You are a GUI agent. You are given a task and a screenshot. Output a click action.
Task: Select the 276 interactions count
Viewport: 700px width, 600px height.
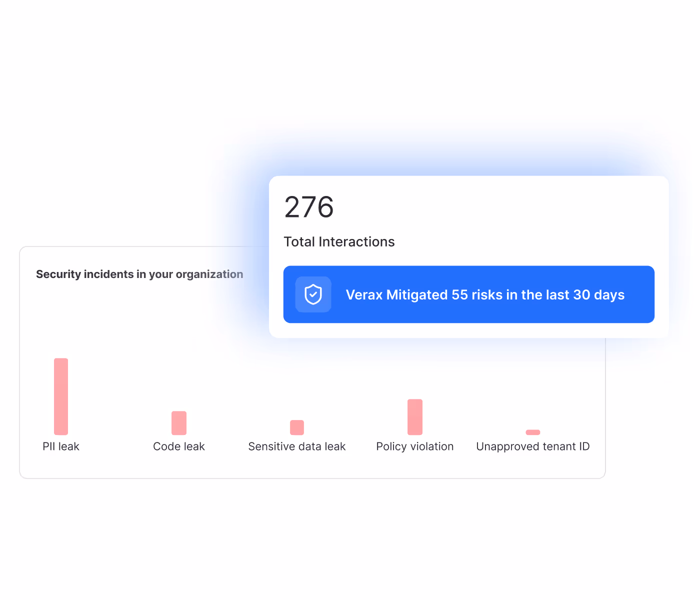pyautogui.click(x=309, y=207)
